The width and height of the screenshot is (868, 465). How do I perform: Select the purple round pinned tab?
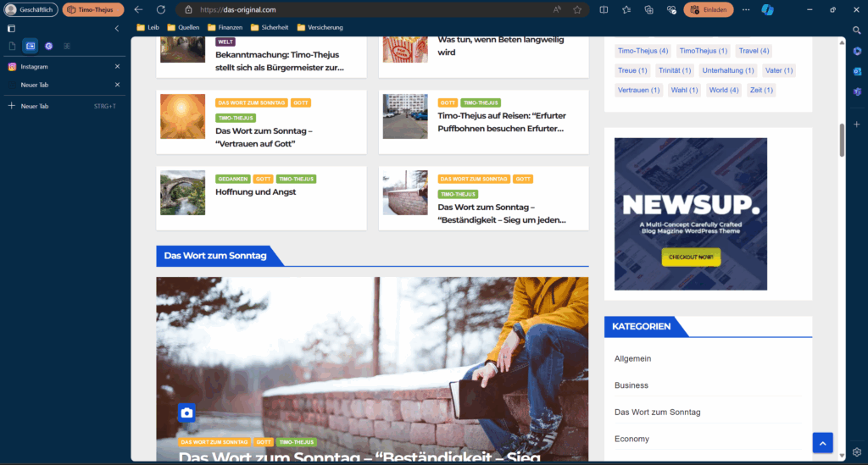pos(48,46)
